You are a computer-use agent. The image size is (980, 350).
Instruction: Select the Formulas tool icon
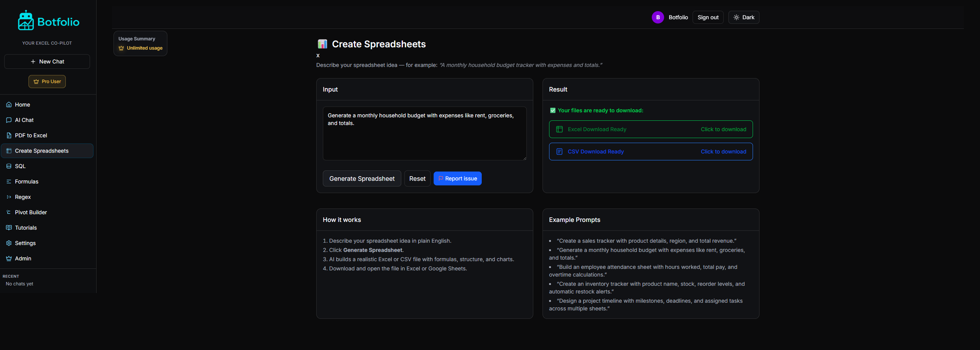(x=9, y=182)
